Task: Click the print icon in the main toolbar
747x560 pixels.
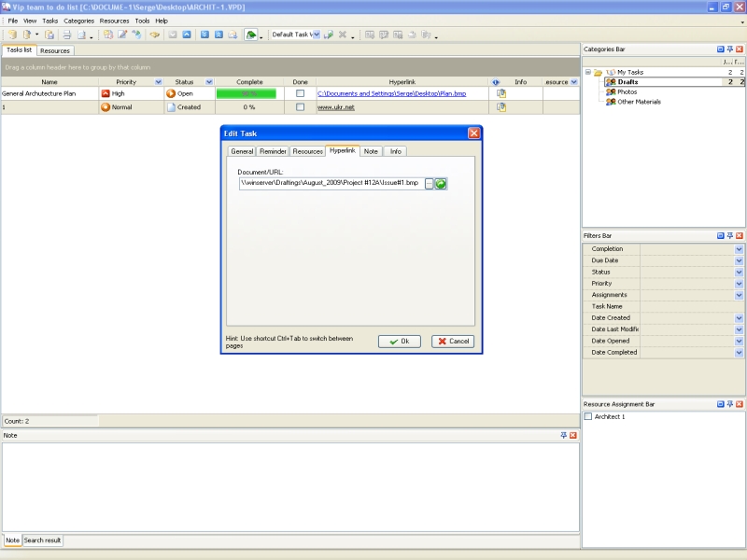Action: click(x=67, y=35)
